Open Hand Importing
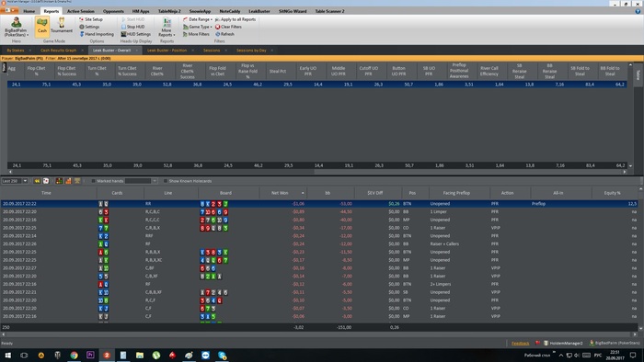Image resolution: width=644 pixels, height=362 pixels. [x=97, y=34]
